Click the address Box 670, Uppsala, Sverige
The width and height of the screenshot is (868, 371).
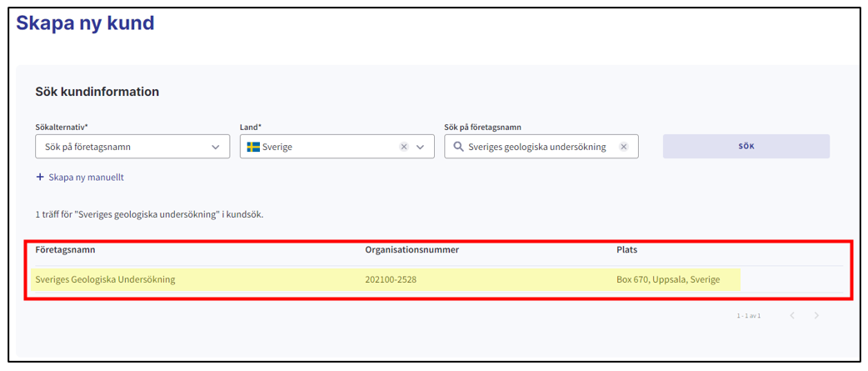click(668, 279)
